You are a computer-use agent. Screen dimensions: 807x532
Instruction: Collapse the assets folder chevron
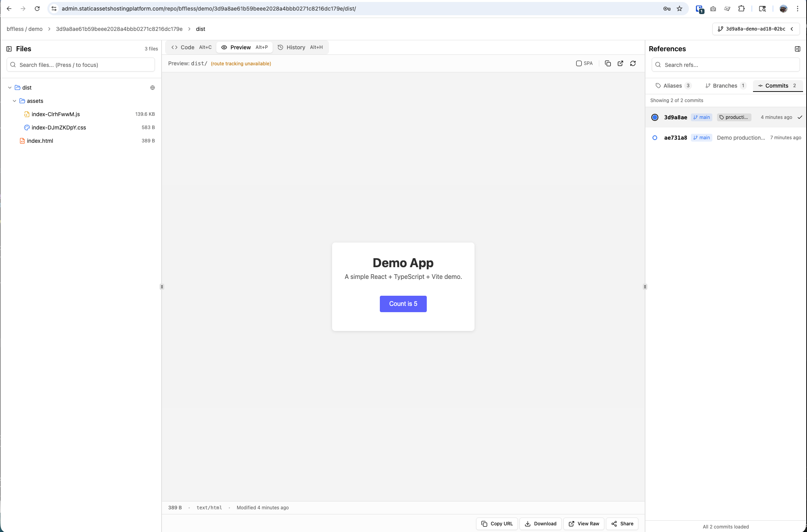click(x=14, y=101)
